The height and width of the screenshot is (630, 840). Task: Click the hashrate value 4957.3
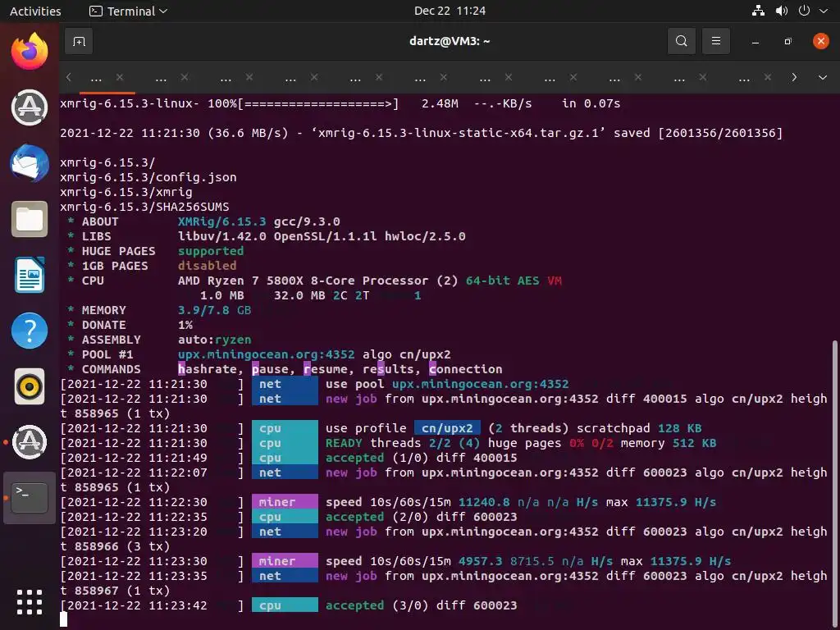coord(481,561)
